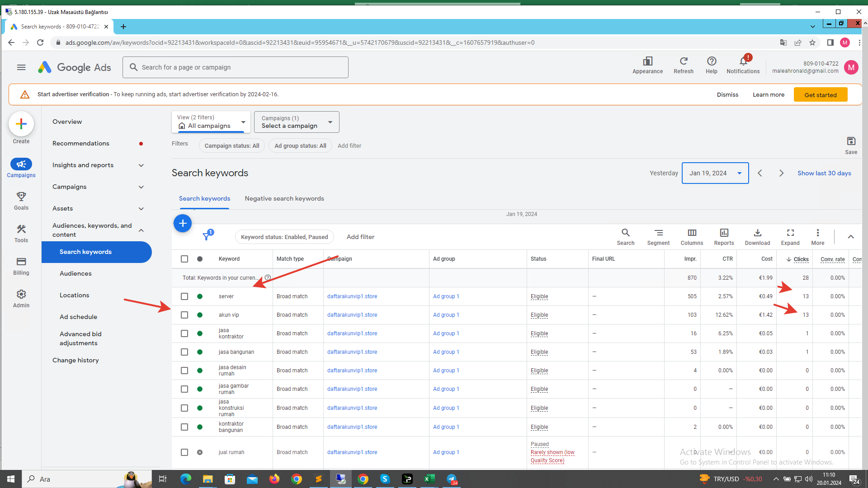
Task: Open the More options menu
Action: click(817, 237)
